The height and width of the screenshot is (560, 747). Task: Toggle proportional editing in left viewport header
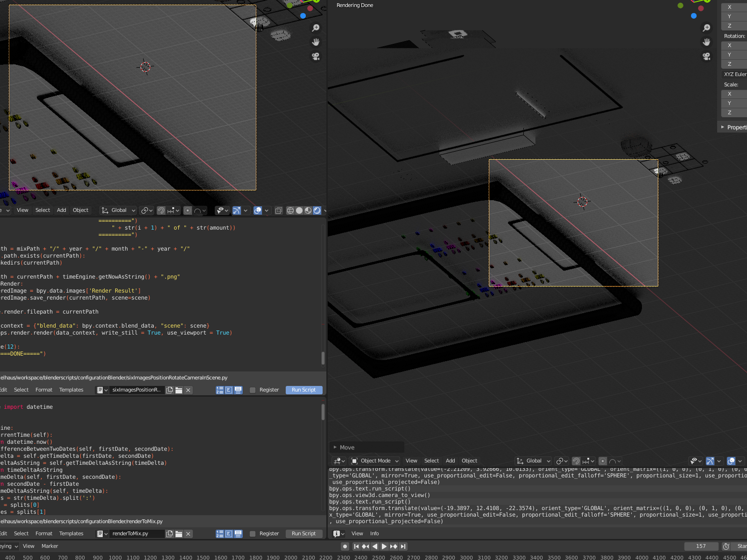click(x=188, y=210)
